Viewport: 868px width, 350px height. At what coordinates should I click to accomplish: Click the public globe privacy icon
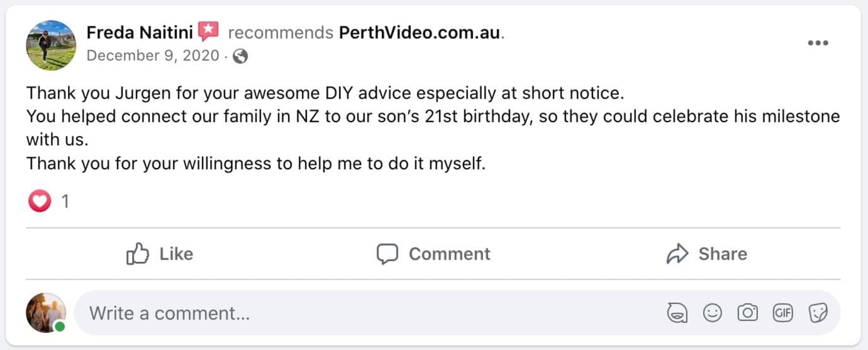(x=240, y=56)
